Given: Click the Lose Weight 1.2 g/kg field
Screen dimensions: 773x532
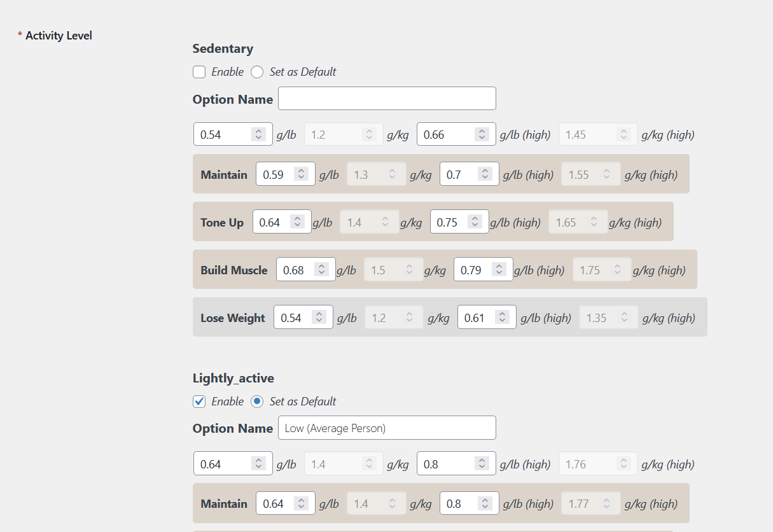Looking at the screenshot, I should point(394,318).
